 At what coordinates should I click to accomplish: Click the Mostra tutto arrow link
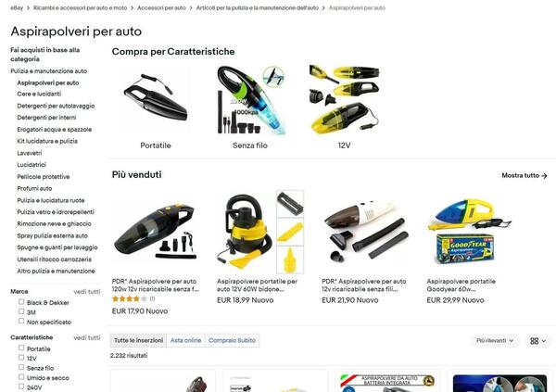click(524, 175)
